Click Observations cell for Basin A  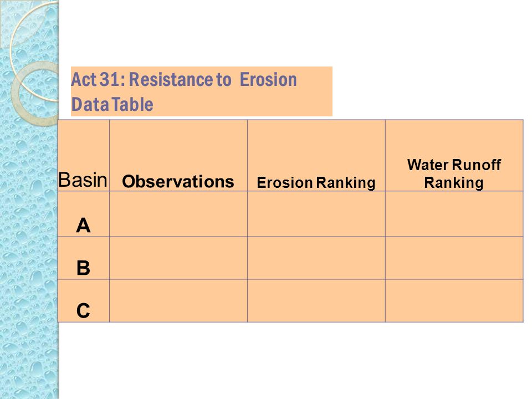(x=178, y=214)
